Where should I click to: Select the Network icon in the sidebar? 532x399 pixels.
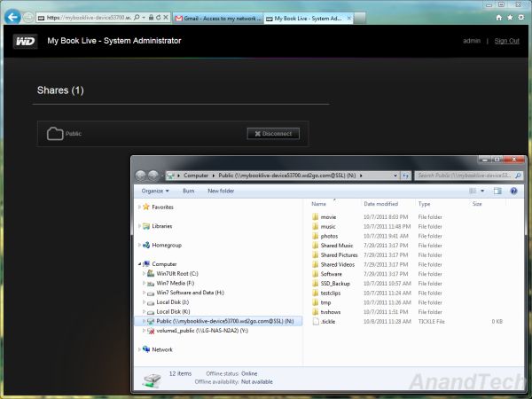(x=146, y=349)
